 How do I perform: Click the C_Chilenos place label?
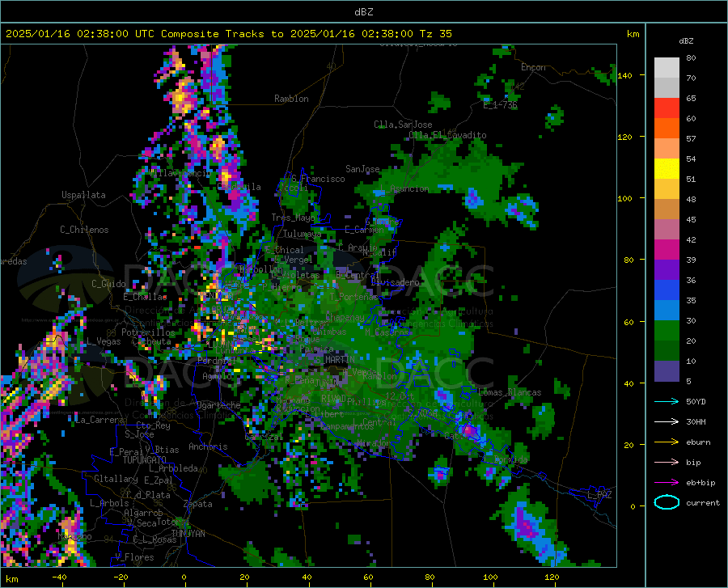(84, 230)
